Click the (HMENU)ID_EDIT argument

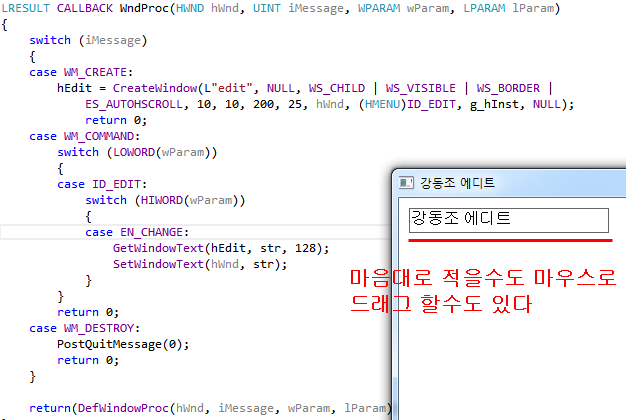pyautogui.click(x=407, y=104)
